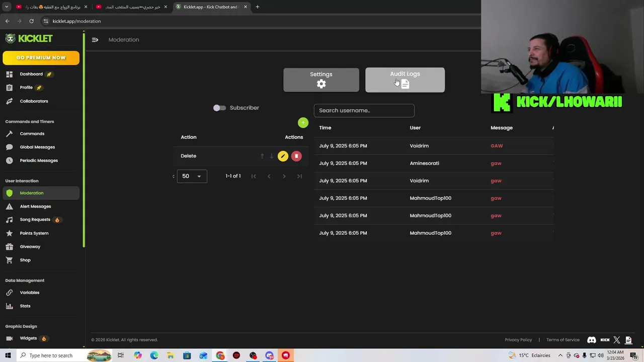Open a new browser tab
The width and height of the screenshot is (644, 362).
pos(258,7)
